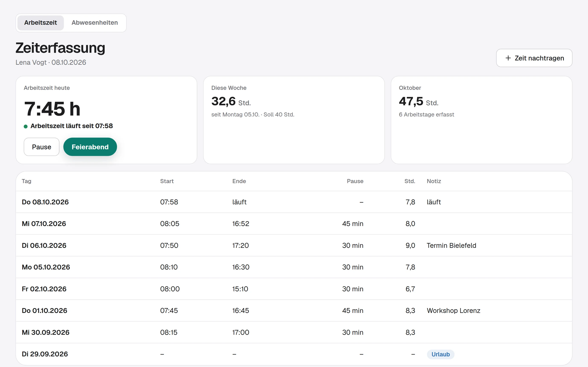Click the Ende column header
588x367 pixels.
pyautogui.click(x=239, y=181)
